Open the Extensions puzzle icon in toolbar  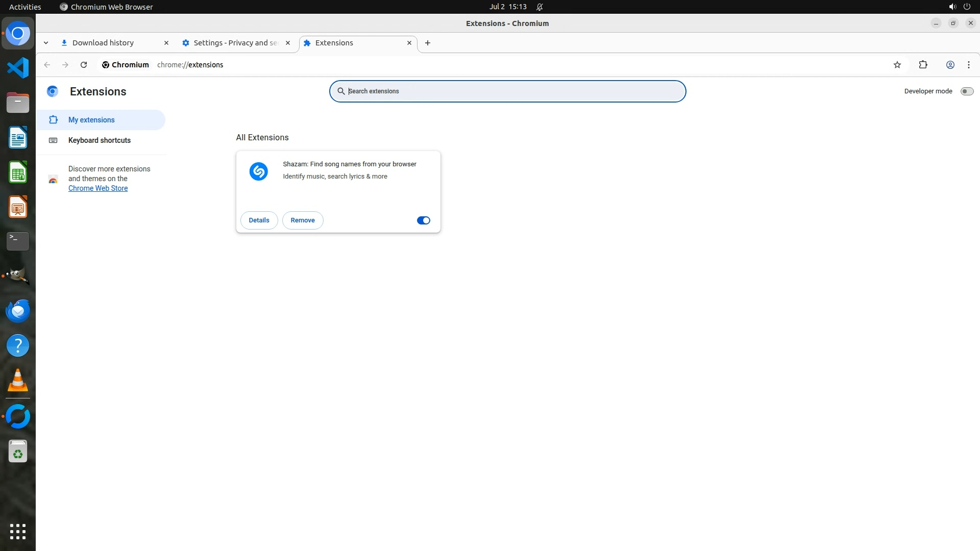(923, 65)
